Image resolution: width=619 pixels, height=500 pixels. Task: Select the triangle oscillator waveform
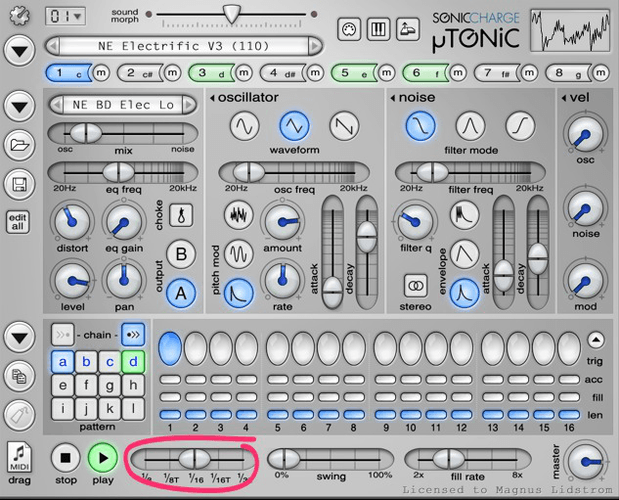(294, 126)
